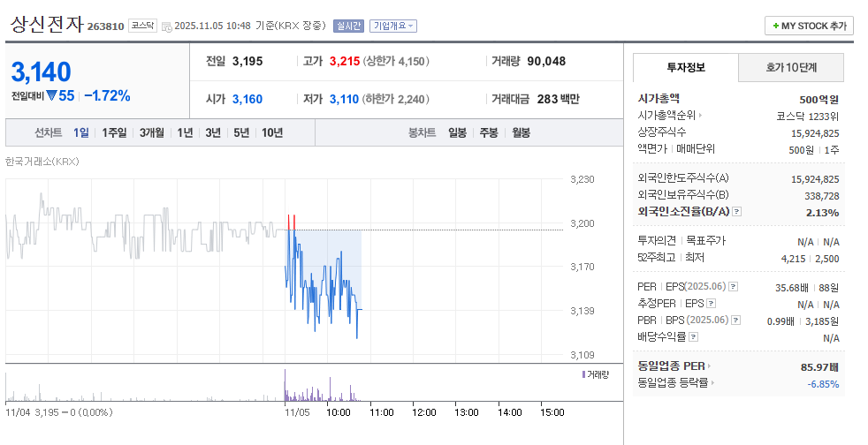Open help icon next to 추정PER EPS
This screenshot has width=868, height=445.
[x=712, y=304]
